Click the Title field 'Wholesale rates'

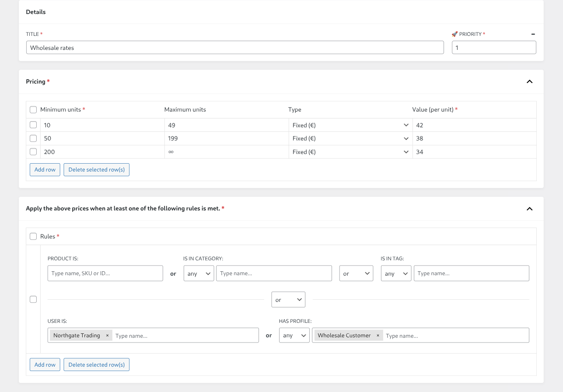point(235,48)
